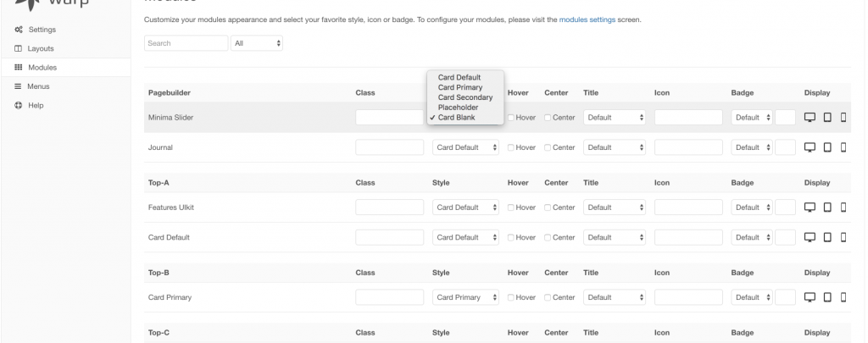Image resolution: width=868 pixels, height=343 pixels.
Task: Click the Settings gear icon in sidebar
Action: coord(19,30)
